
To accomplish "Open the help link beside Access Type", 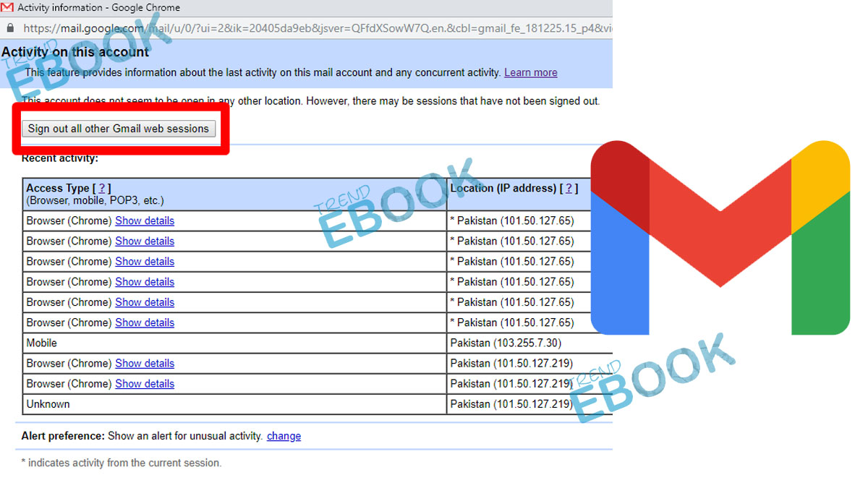I will tap(102, 188).
